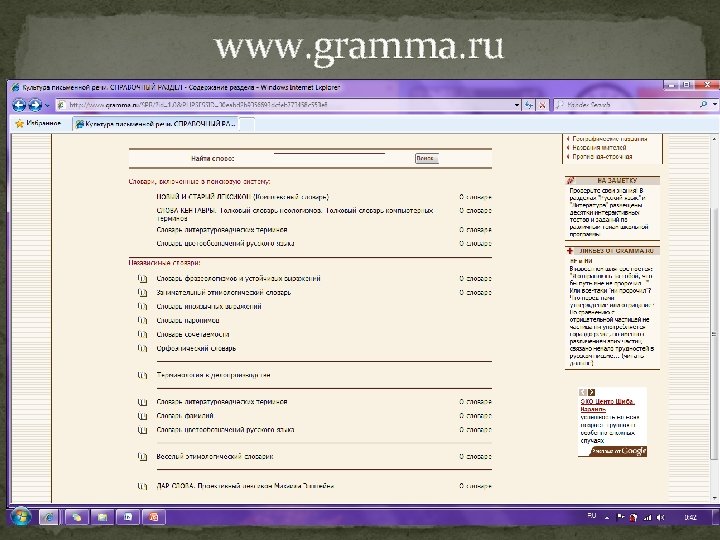This screenshot has width=720, height=540.
Task: Click the search magnifier icon
Action: (704, 105)
